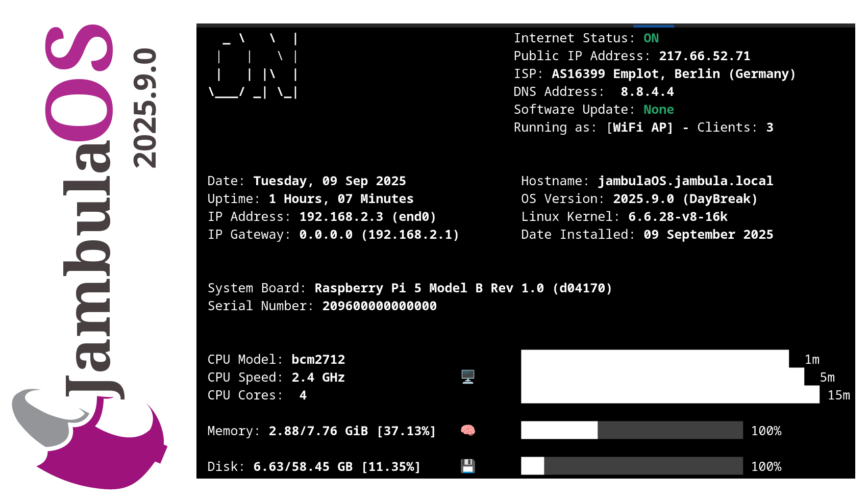Viewport: 868px width, 500px height.
Task: Click memory bar 100% label
Action: (x=766, y=431)
